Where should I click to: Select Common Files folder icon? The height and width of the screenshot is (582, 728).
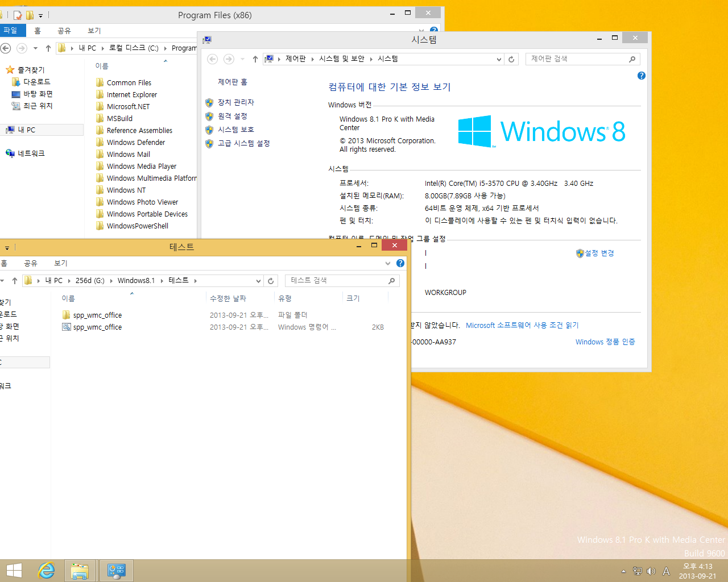coord(100,82)
